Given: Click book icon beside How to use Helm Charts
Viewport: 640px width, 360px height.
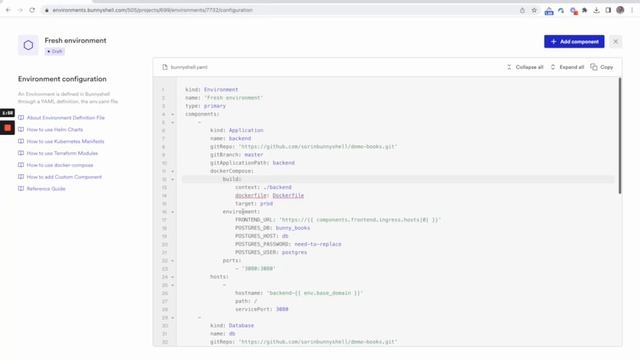Looking at the screenshot, I should point(21,129).
